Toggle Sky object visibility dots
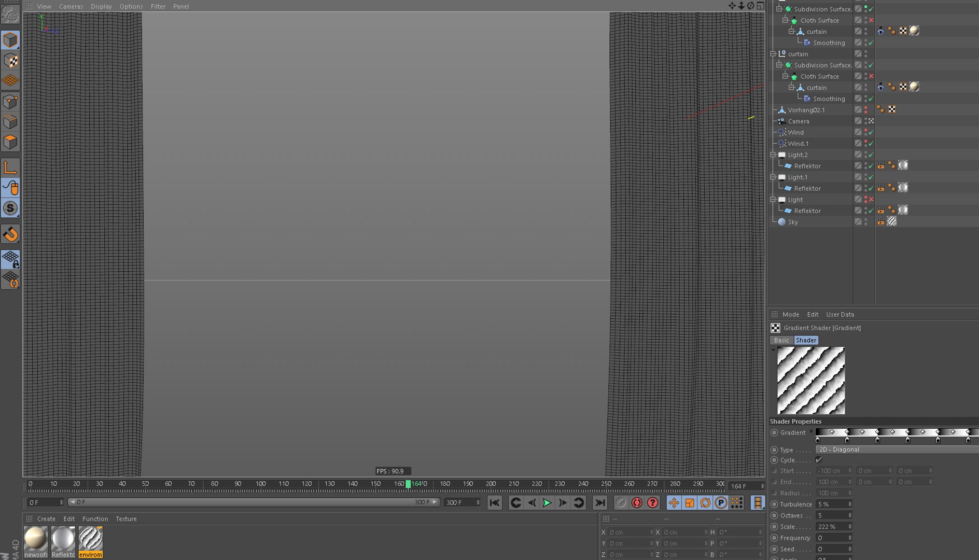This screenshot has width=979, height=560. 866,222
